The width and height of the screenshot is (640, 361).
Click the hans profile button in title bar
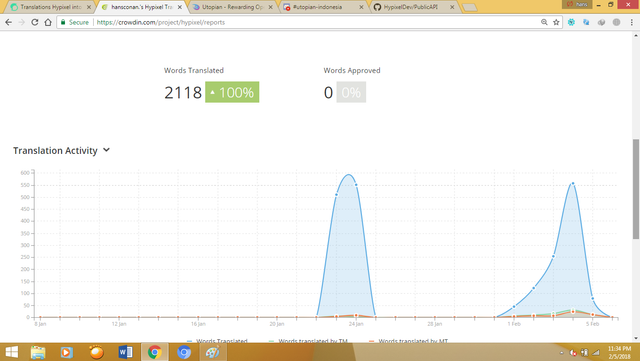click(577, 4)
